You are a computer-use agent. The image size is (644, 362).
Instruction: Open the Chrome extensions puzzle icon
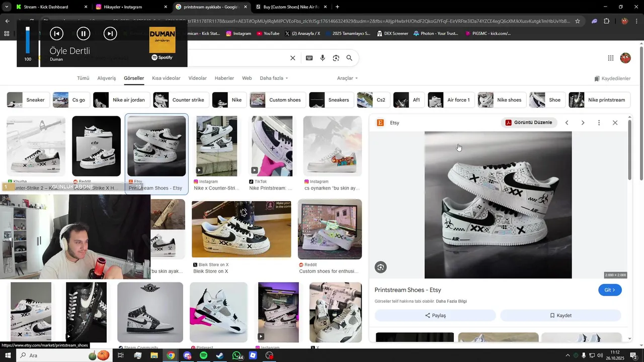[x=606, y=21]
